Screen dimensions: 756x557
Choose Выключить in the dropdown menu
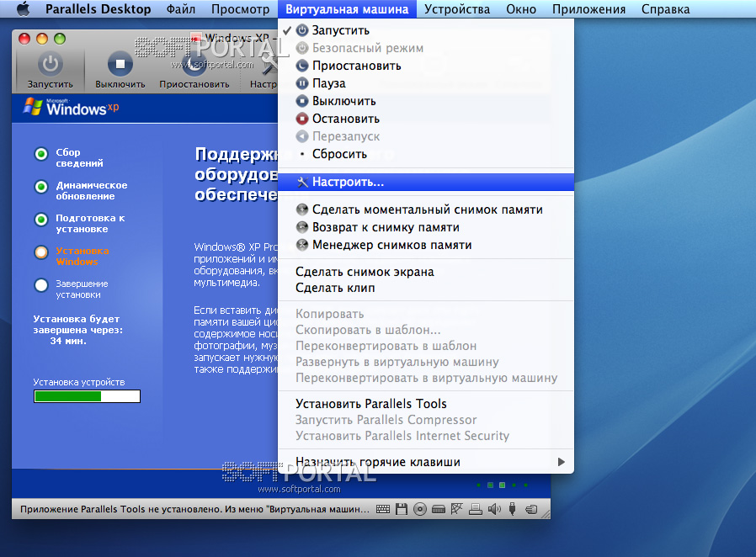click(426, 101)
